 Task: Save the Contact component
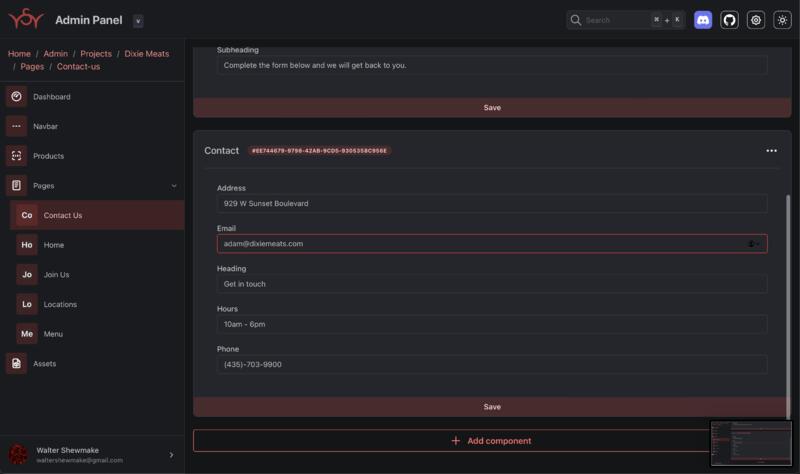(492, 407)
